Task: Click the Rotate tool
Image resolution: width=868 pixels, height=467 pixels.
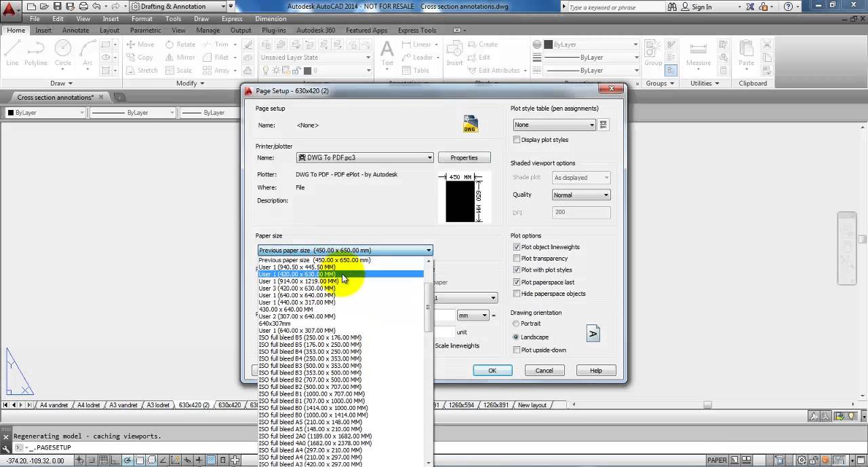Action: (x=180, y=45)
